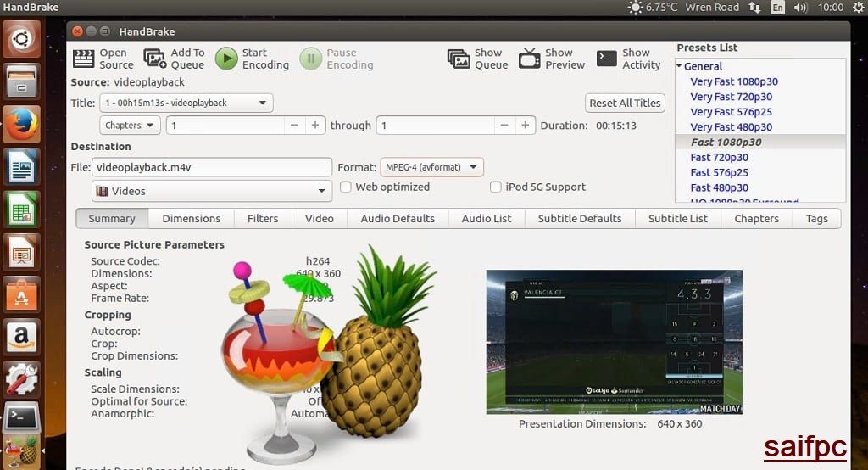
Task: Select the Fast 1080p30 preset
Action: tap(726, 142)
